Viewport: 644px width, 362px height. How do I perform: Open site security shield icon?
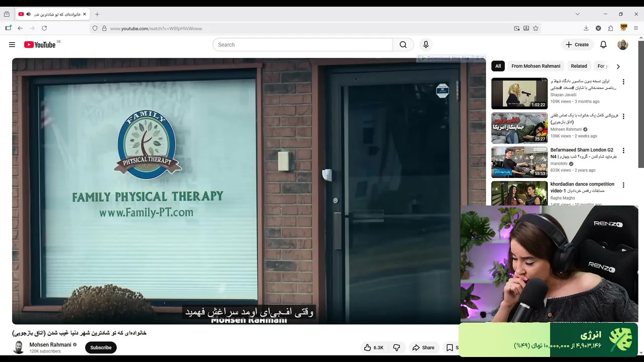95,28
